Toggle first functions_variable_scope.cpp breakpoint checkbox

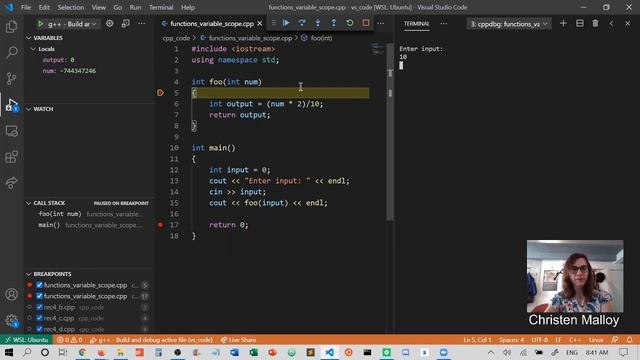click(40, 285)
